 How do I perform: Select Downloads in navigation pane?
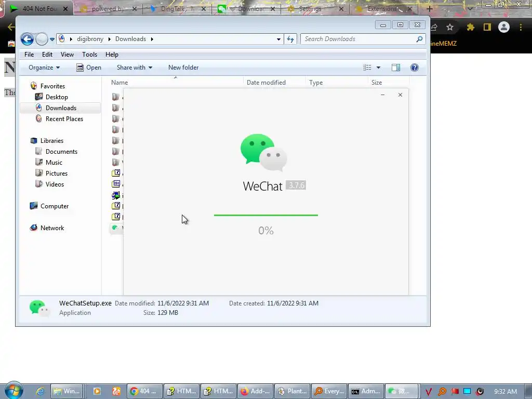click(61, 108)
